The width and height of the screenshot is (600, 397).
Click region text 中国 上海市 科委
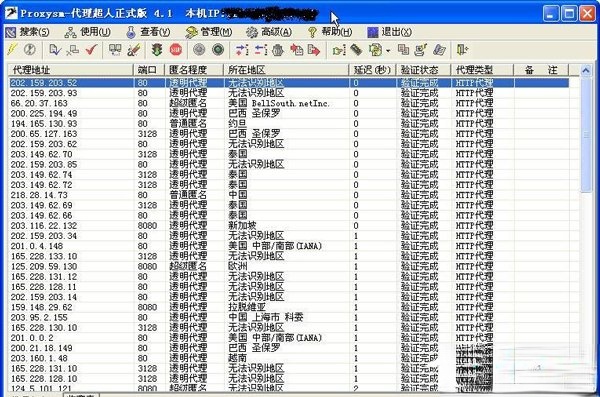[266, 317]
